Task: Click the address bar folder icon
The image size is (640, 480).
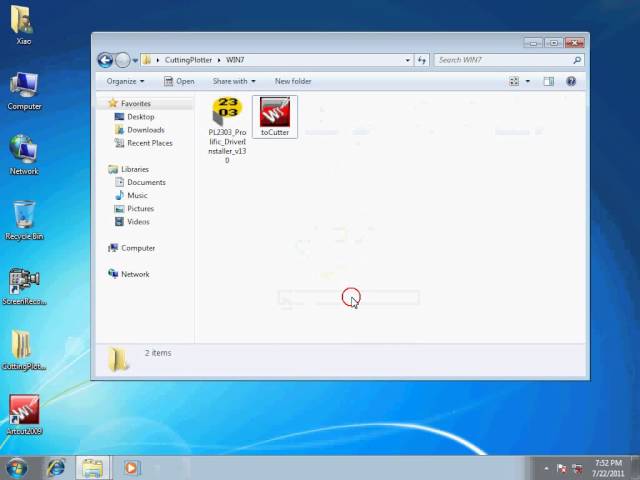Action: 147,60
